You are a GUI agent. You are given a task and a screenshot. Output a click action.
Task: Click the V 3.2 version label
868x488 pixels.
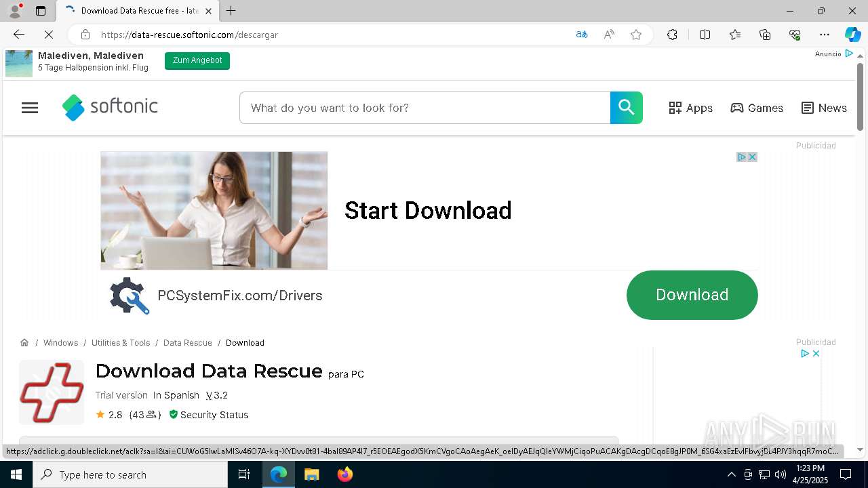tap(217, 395)
